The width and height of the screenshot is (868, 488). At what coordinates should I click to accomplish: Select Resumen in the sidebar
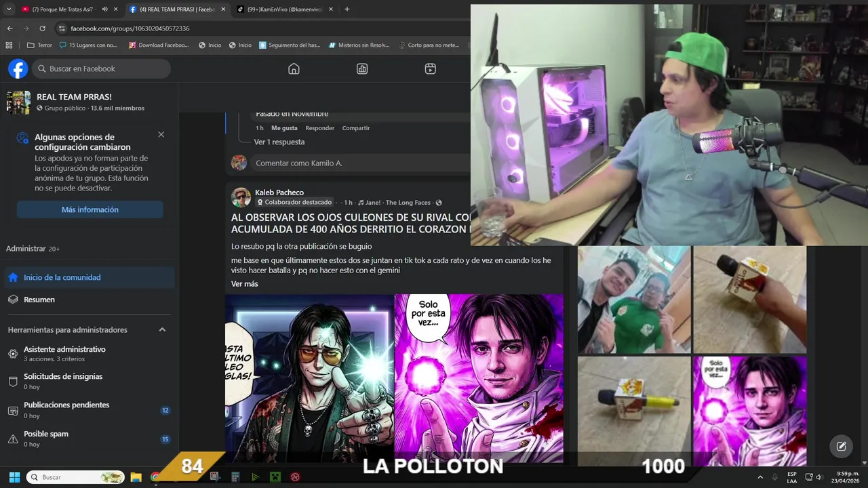point(90,300)
